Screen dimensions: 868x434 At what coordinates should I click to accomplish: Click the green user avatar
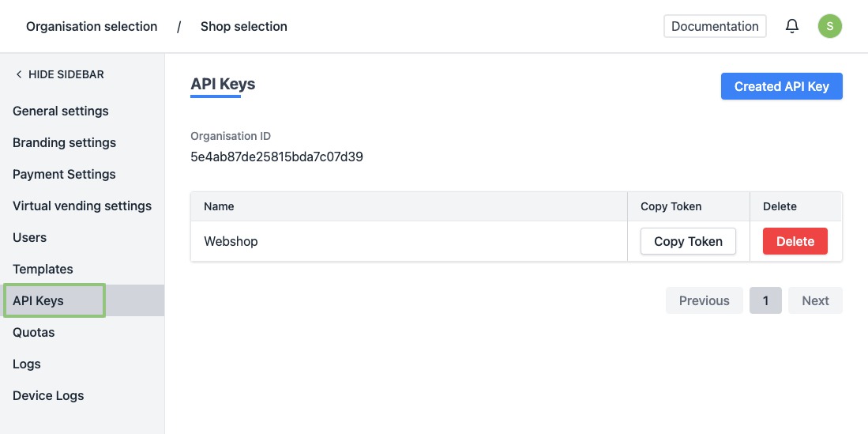(x=829, y=26)
